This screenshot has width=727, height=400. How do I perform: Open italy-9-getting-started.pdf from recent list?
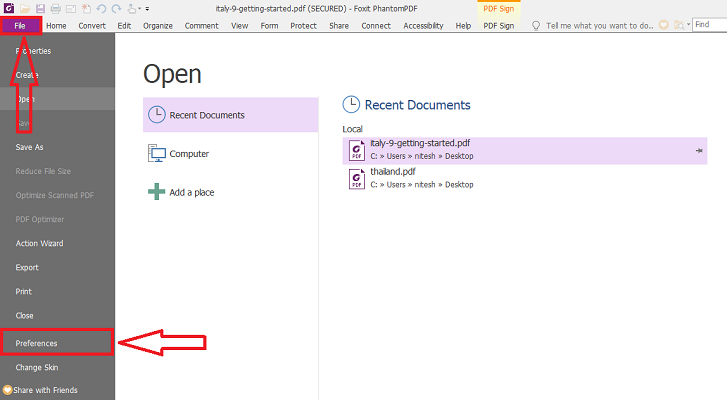pos(525,151)
